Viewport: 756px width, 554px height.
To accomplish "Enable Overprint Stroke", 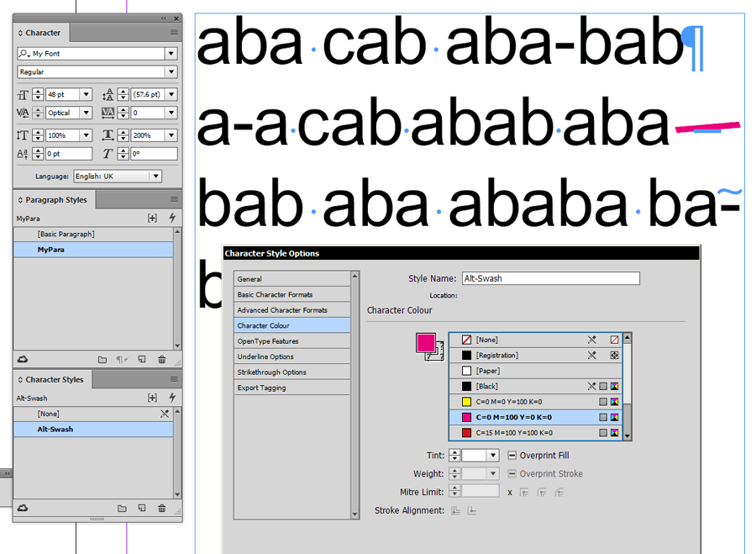I will (513, 472).
